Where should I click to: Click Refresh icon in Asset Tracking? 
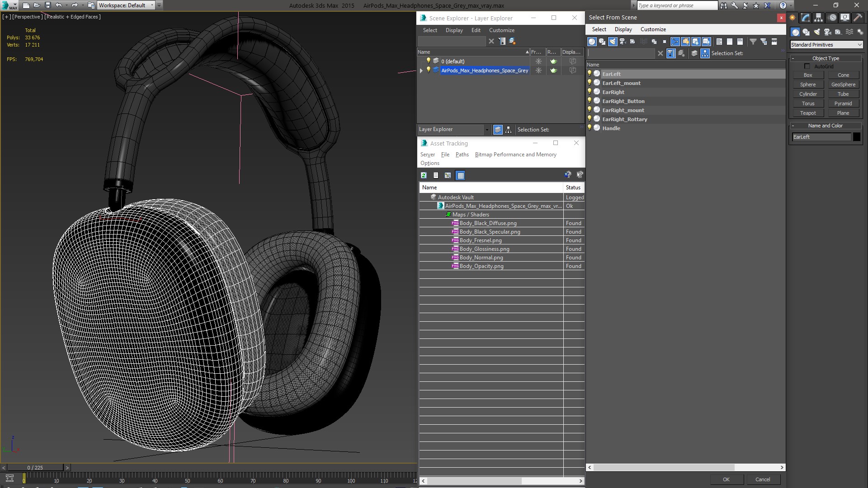coord(424,175)
